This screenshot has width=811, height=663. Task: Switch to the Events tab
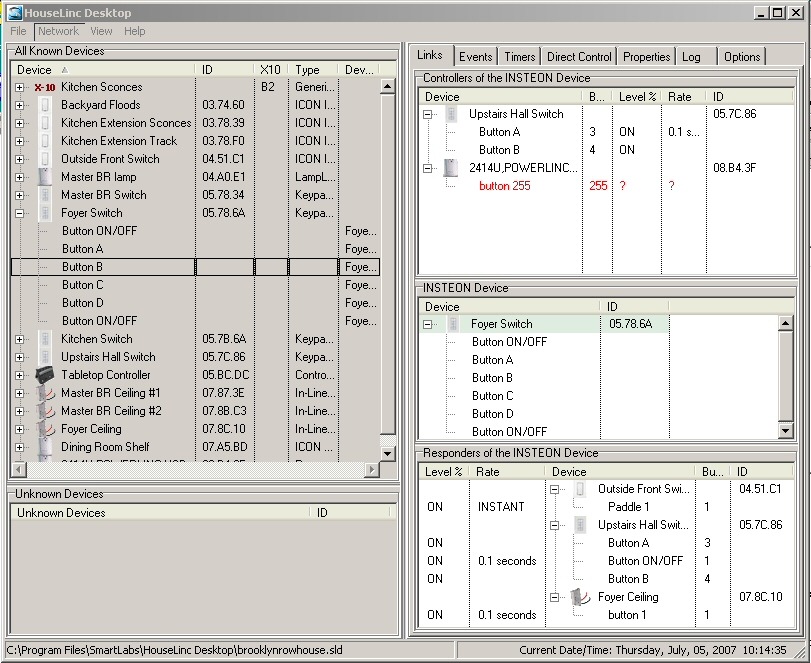point(476,56)
